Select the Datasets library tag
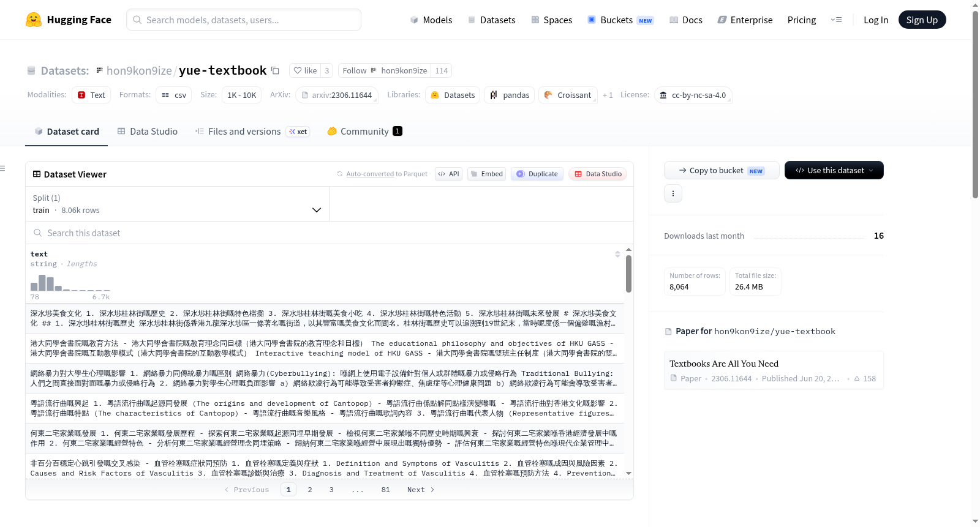This screenshot has height=527, width=980. coord(453,95)
